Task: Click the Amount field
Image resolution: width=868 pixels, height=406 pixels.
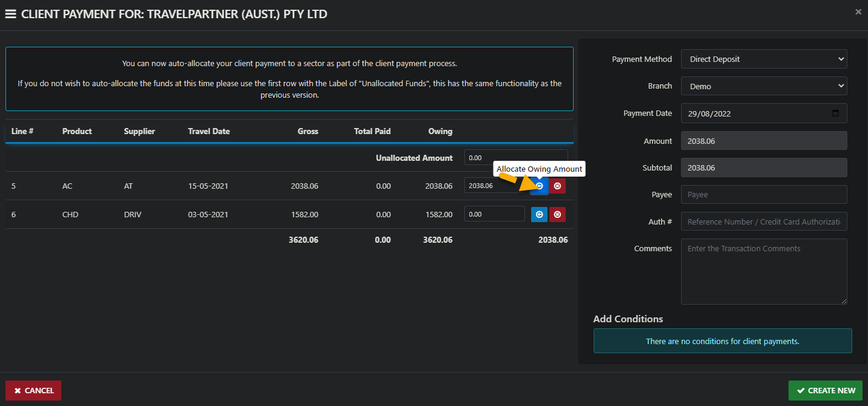Action: coord(764,141)
